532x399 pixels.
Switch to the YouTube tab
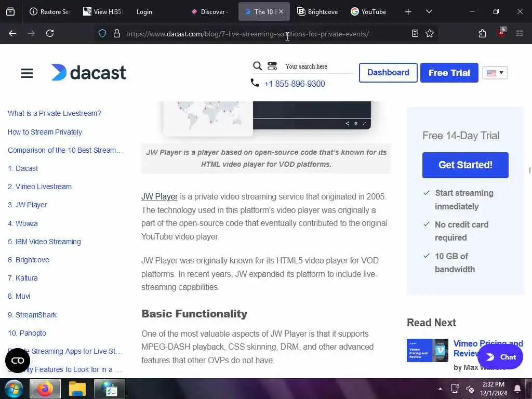point(368,12)
